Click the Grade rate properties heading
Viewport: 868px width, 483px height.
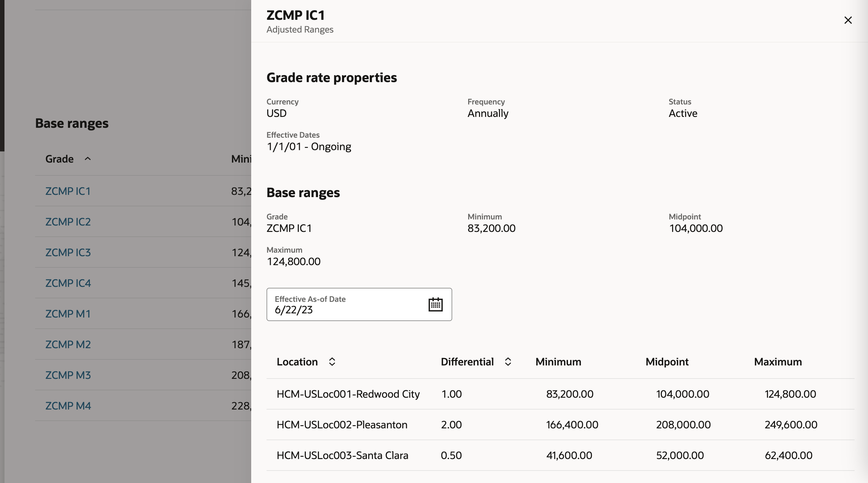[x=331, y=78]
